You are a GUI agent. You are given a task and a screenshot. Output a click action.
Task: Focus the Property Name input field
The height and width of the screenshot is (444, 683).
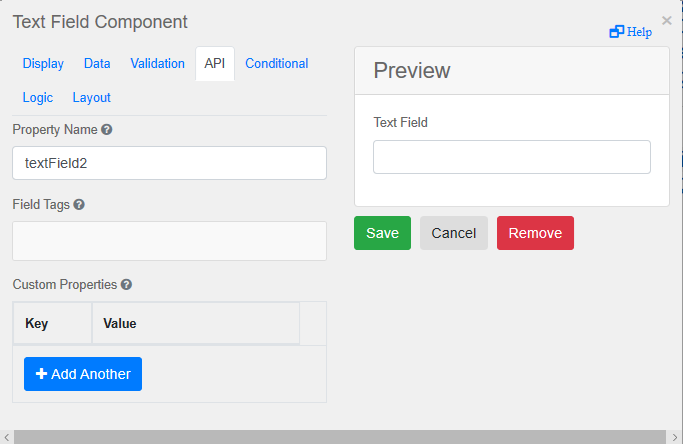coord(169,163)
